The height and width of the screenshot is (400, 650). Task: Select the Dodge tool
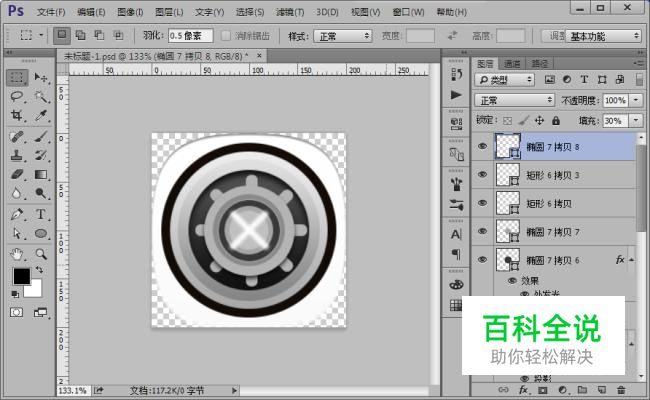coord(41,193)
